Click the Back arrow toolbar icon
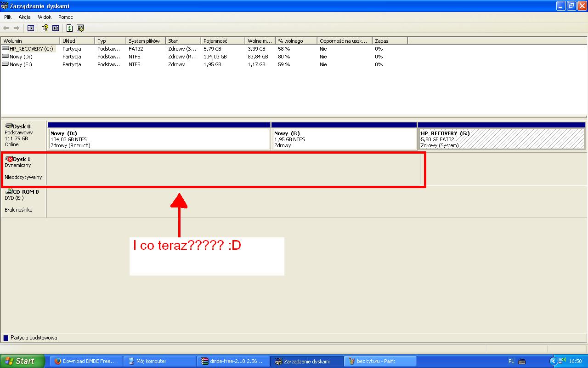The width and height of the screenshot is (588, 368). click(6, 28)
